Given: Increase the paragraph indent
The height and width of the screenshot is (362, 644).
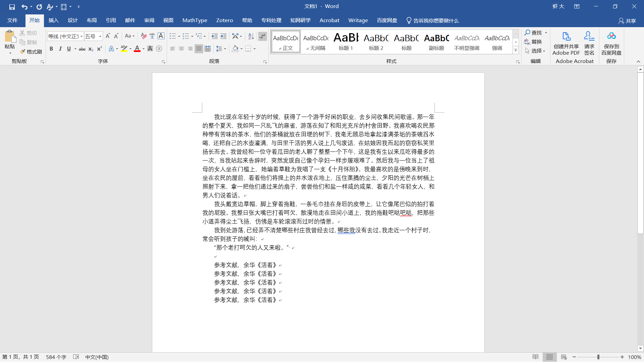Looking at the screenshot, I should pos(223,36).
